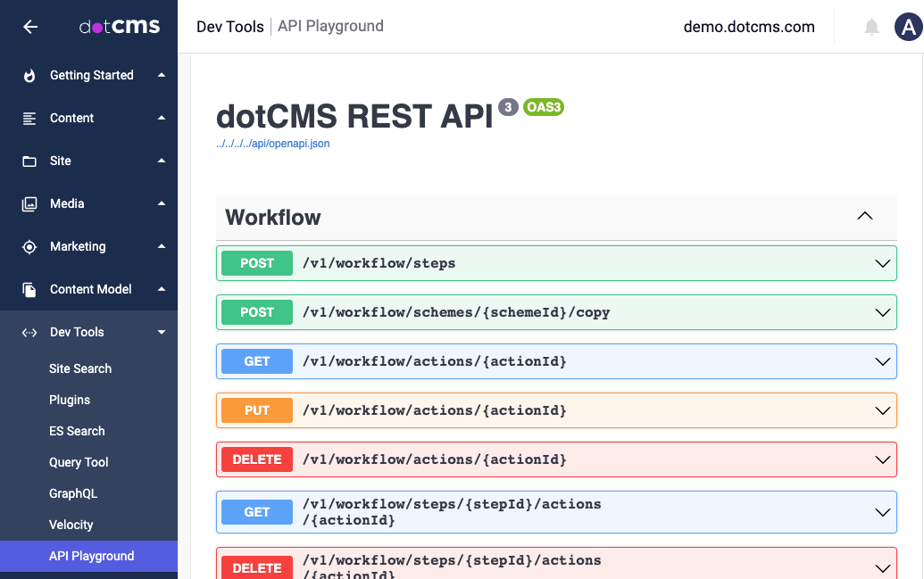Viewport: 924px width, 579px height.
Task: Click the POST schemes copy method button
Action: (x=257, y=312)
